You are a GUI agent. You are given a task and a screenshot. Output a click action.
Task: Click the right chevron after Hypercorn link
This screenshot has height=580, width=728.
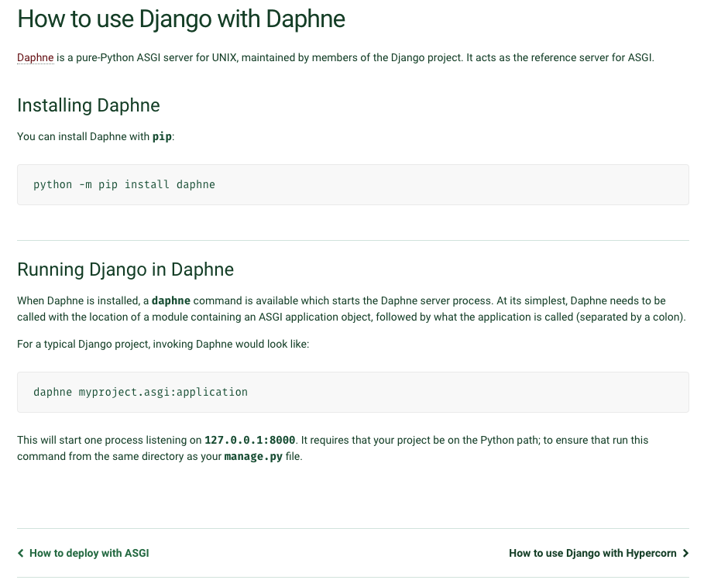tap(685, 553)
